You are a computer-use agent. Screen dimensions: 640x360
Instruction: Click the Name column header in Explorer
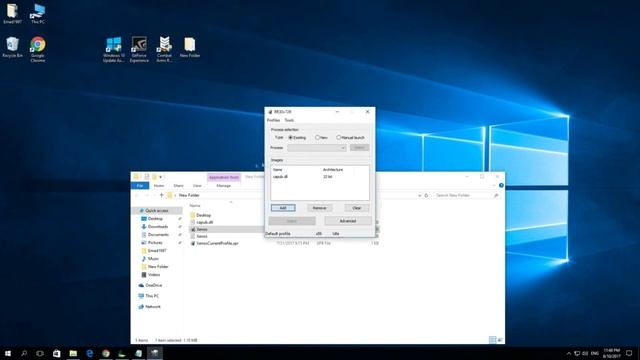195,206
